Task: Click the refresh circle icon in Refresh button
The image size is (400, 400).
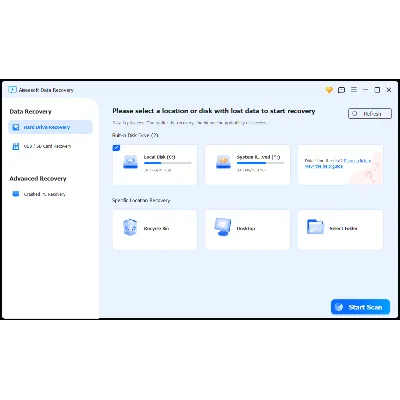Action: (355, 114)
